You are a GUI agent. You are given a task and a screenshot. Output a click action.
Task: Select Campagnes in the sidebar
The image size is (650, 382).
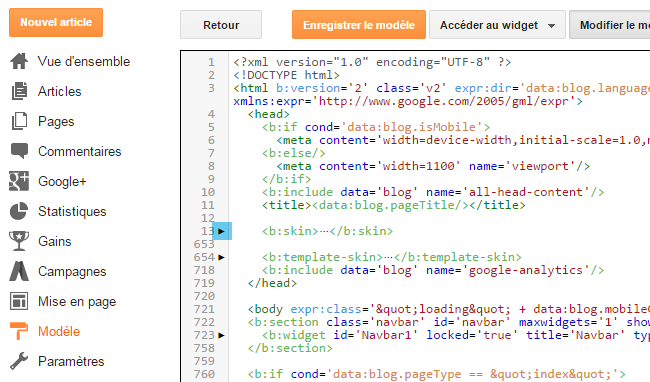pyautogui.click(x=72, y=271)
